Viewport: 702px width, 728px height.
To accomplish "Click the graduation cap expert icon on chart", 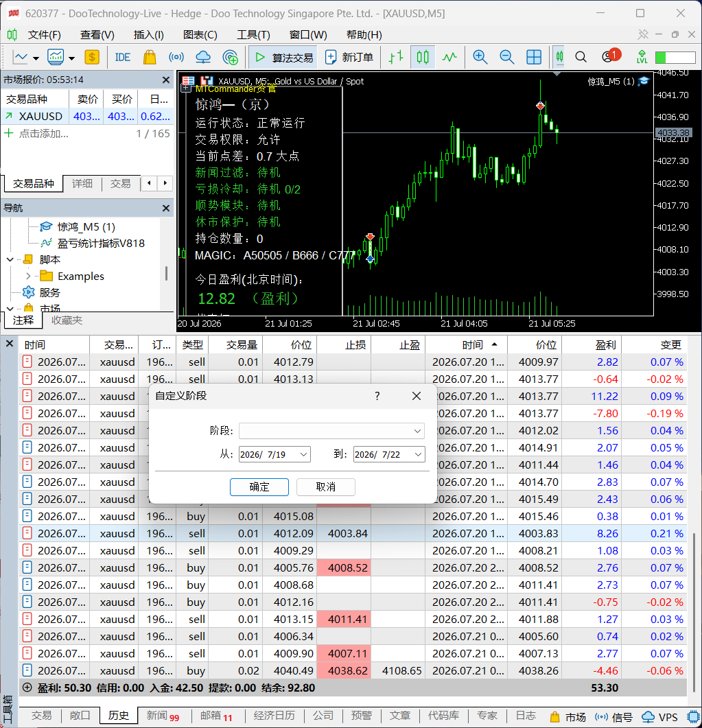I will coord(644,81).
